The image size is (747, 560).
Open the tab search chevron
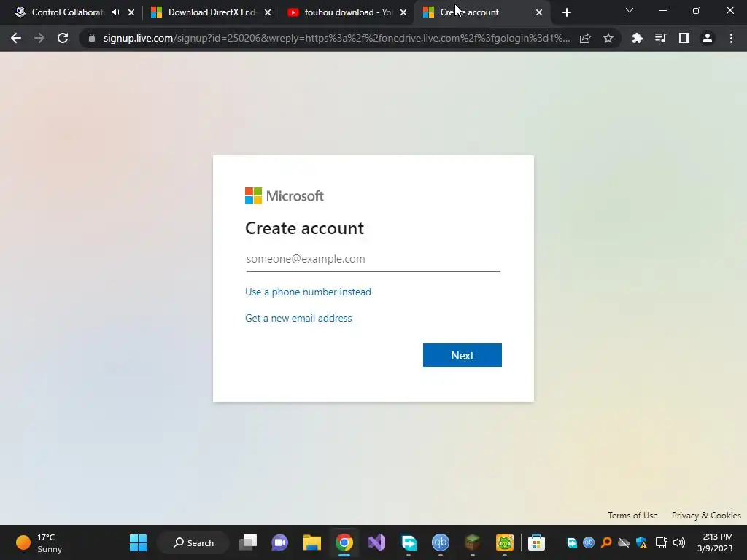(630, 10)
